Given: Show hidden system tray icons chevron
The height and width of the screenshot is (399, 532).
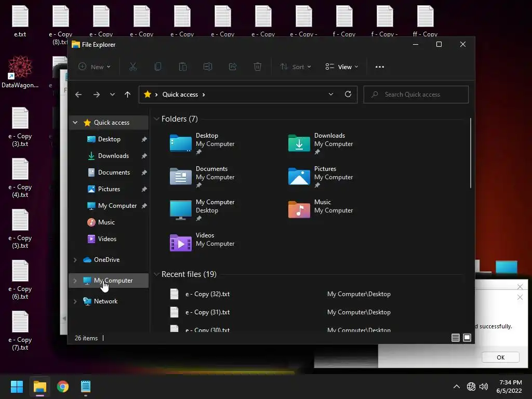Looking at the screenshot, I should 457,387.
